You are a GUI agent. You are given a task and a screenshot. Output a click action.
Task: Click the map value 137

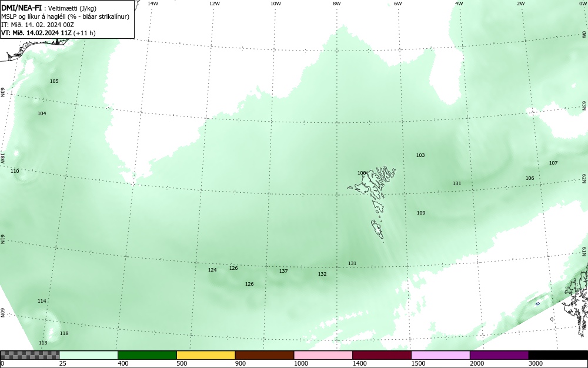tap(283, 272)
